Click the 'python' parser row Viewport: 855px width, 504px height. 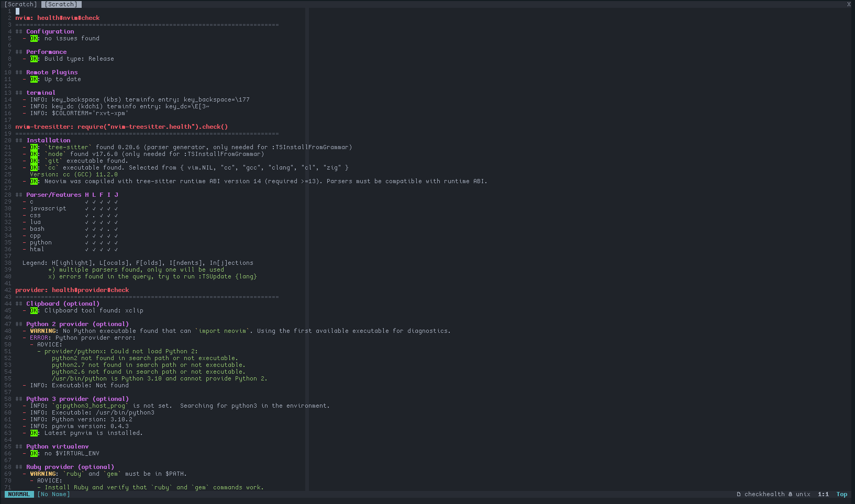click(x=70, y=242)
